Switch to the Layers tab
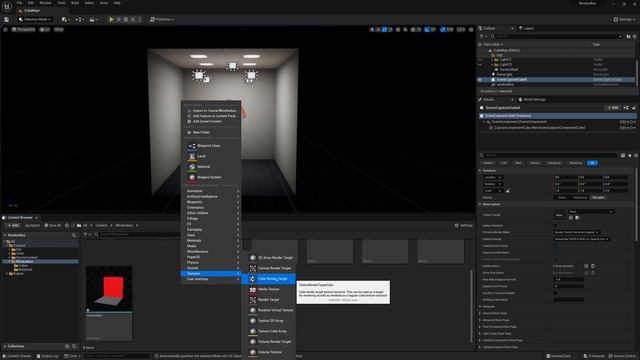Screen dimensions: 640x360 [527, 28]
